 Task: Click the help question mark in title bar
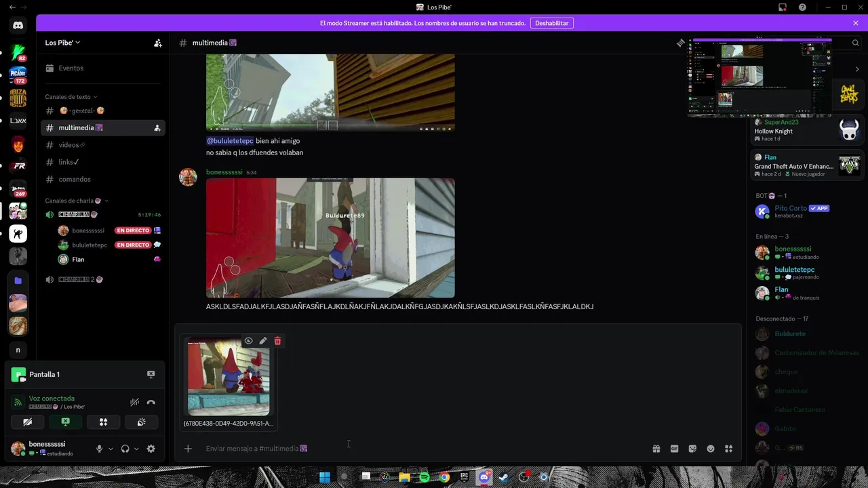point(803,7)
